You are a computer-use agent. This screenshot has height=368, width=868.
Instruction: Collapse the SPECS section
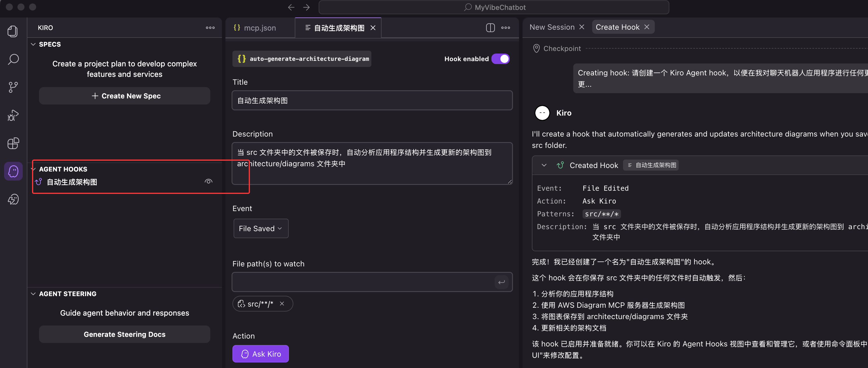(33, 45)
